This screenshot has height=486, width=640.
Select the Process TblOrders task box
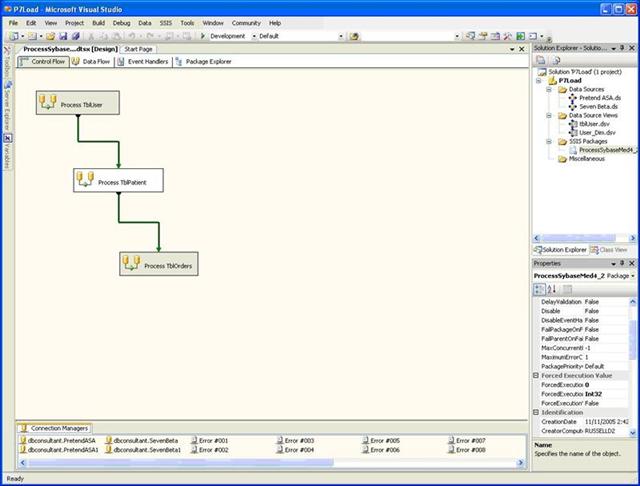[159, 264]
